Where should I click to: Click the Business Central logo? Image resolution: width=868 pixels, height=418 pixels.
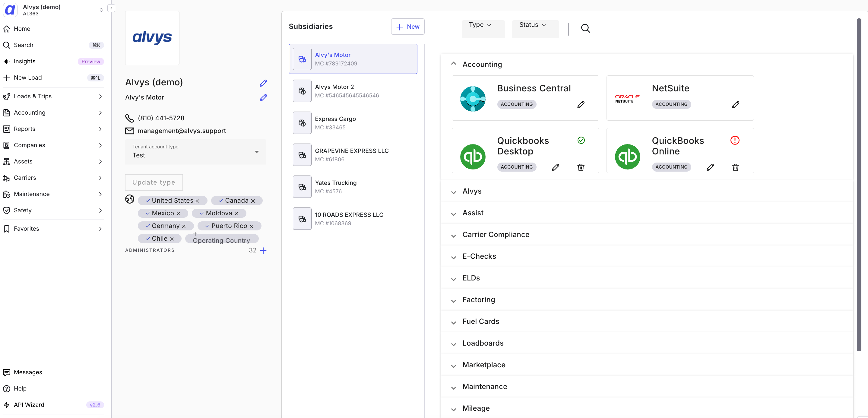[x=473, y=99]
